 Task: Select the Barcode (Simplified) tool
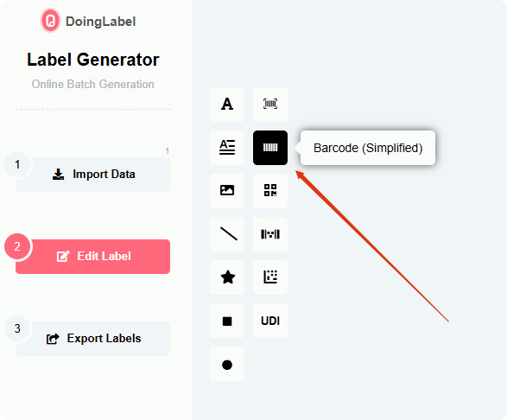[270, 148]
